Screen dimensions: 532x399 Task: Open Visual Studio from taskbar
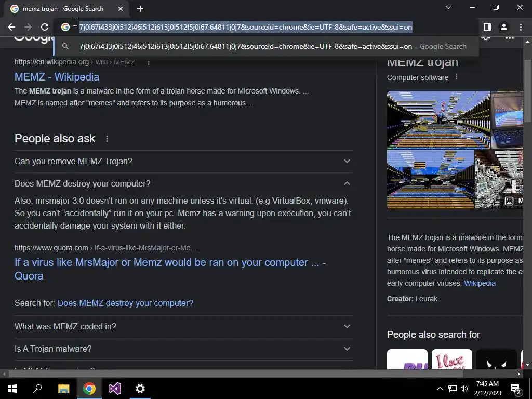click(x=115, y=389)
